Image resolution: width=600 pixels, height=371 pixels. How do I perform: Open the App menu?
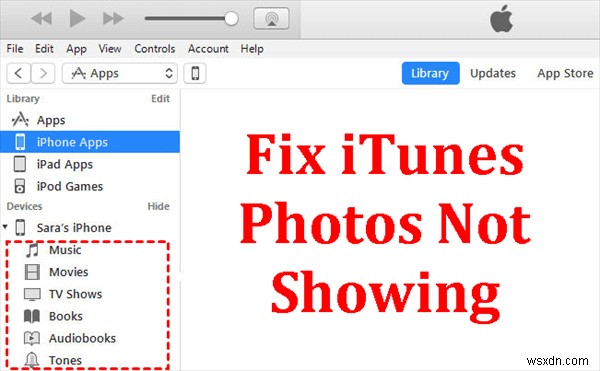77,49
